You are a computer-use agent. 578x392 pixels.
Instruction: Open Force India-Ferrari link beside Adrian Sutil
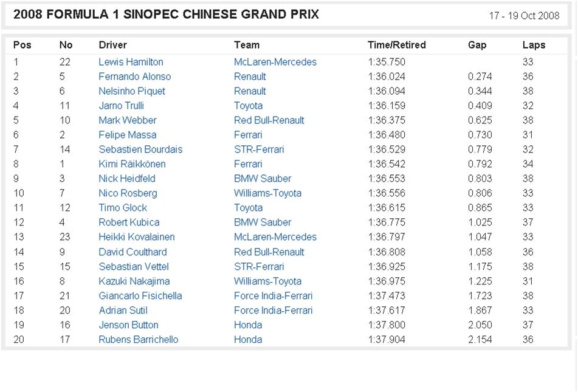(x=273, y=311)
